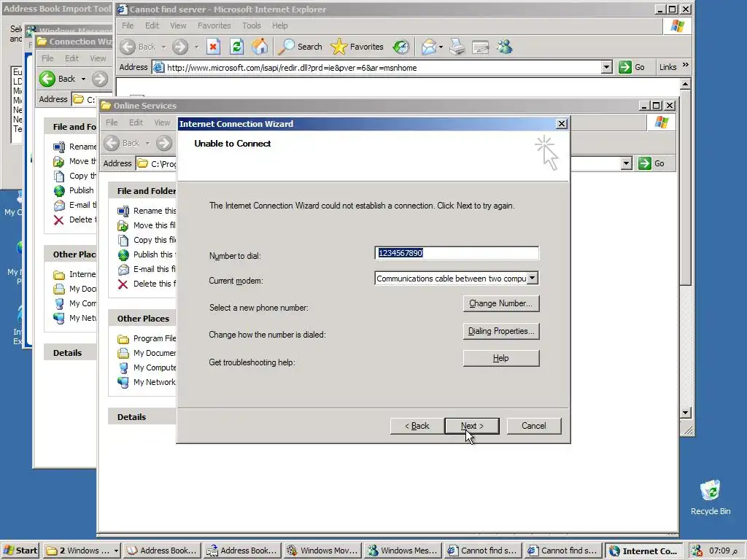Open File menu in Internet Explorer
Screen dimensions: 747x560
(x=128, y=26)
